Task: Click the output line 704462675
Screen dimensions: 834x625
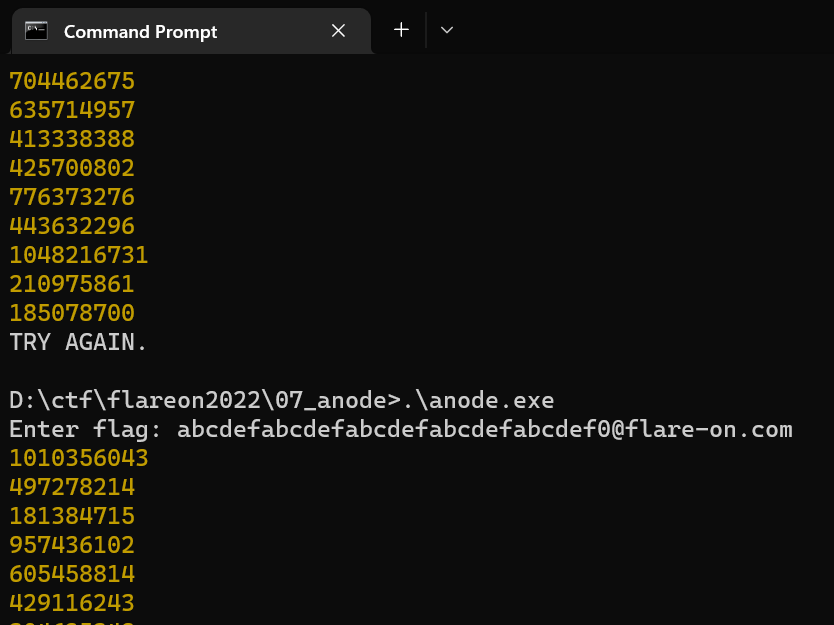Action: pos(72,81)
